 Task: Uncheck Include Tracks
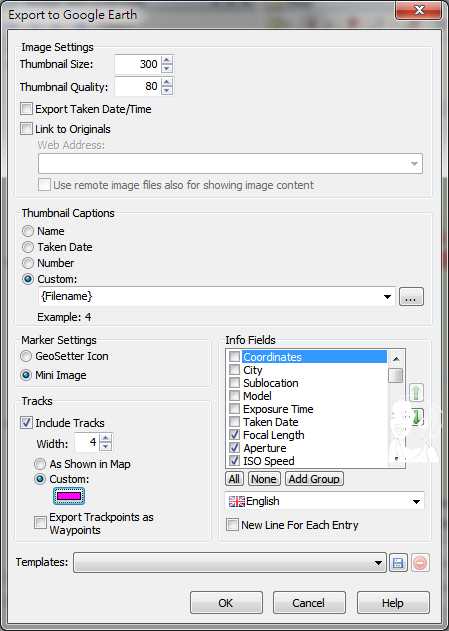pos(27,423)
